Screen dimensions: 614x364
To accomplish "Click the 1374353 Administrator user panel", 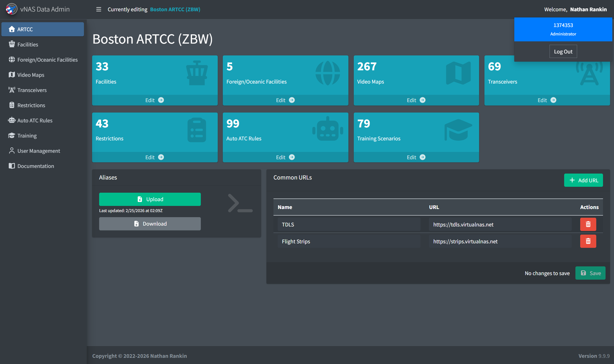I will (x=563, y=29).
